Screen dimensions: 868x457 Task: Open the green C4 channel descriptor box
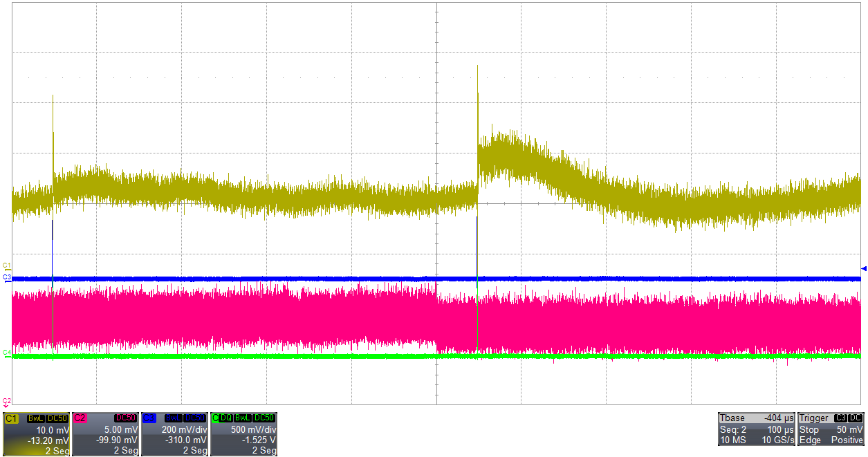243,434
